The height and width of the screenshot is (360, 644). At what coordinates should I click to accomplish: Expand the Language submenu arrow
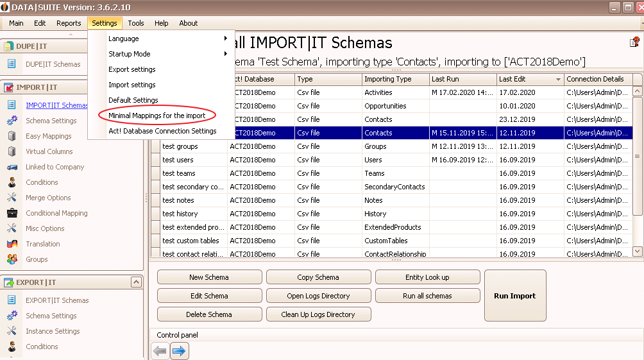click(x=226, y=39)
